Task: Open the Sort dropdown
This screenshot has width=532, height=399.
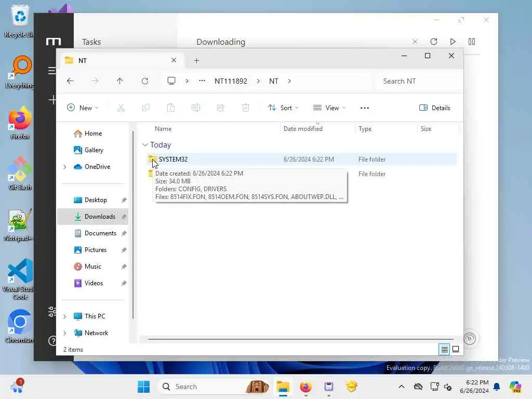Action: (x=283, y=108)
